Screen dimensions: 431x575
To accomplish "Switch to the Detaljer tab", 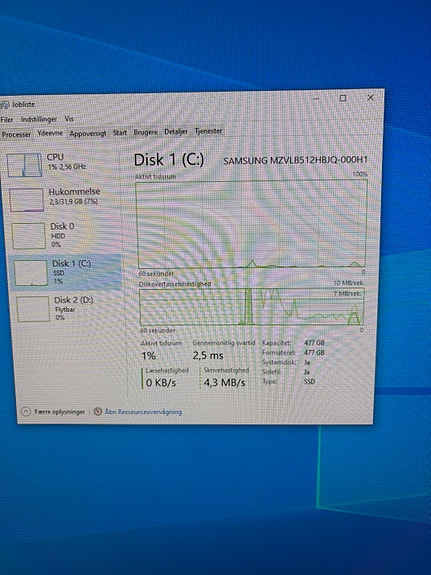I will 176,131.
